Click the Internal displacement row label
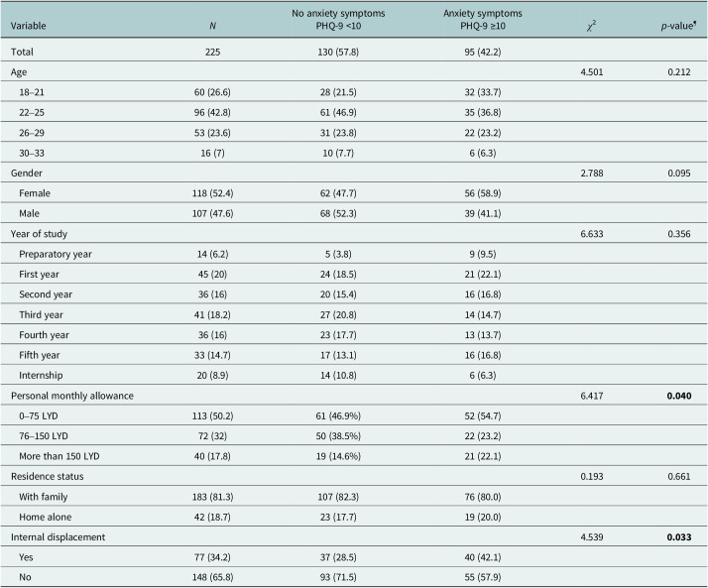708x588 pixels. pyautogui.click(x=58, y=537)
